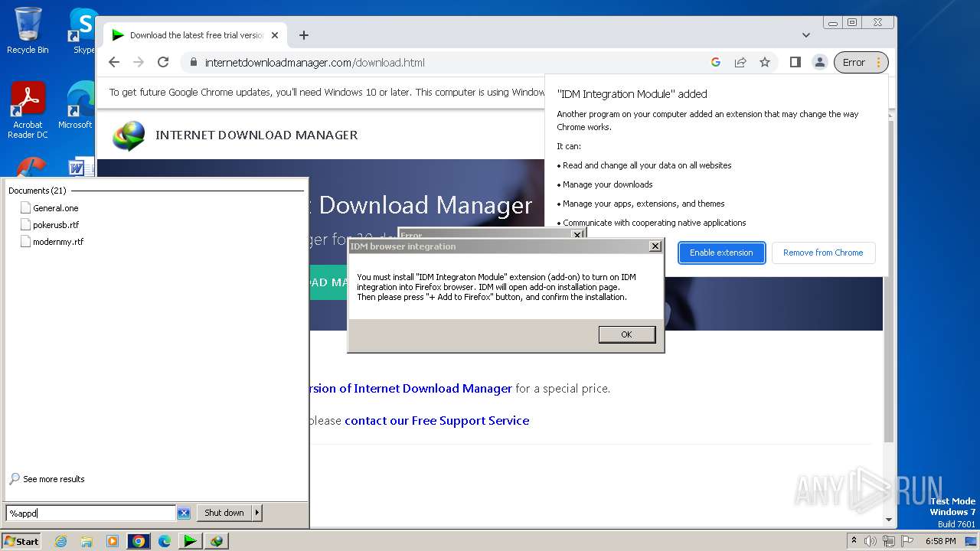The image size is (980, 551).
Task: Click the Chrome forward arrow
Action: pos(139,63)
